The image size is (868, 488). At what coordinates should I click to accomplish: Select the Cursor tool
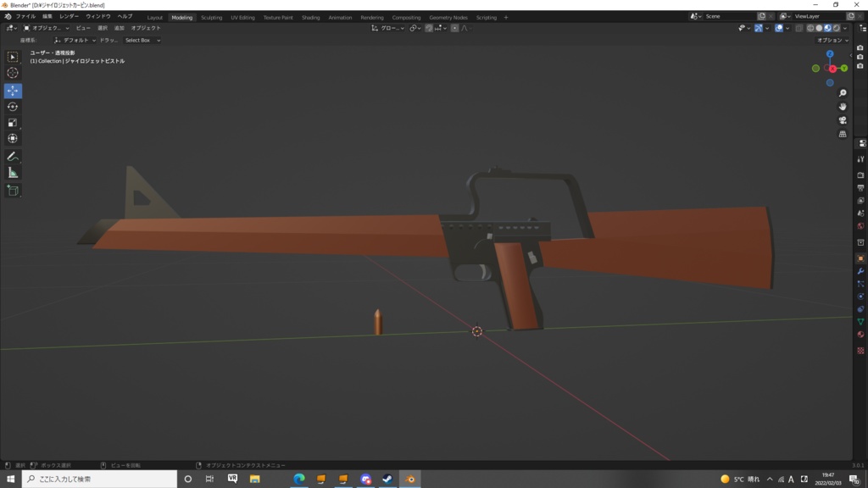[12, 73]
